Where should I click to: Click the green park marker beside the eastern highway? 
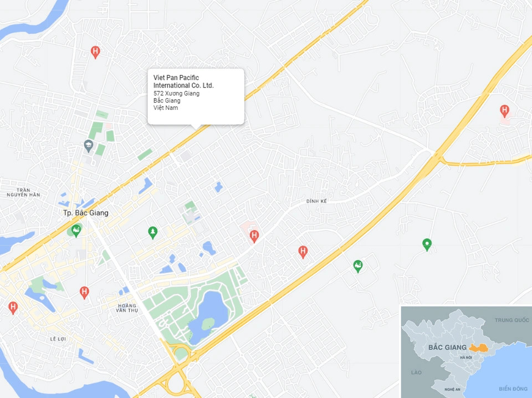(x=358, y=266)
